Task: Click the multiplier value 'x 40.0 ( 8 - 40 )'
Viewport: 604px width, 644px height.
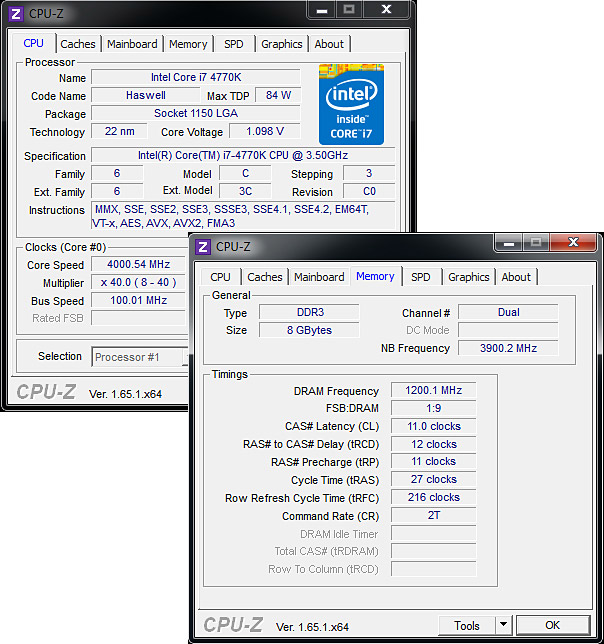Action: point(139,283)
